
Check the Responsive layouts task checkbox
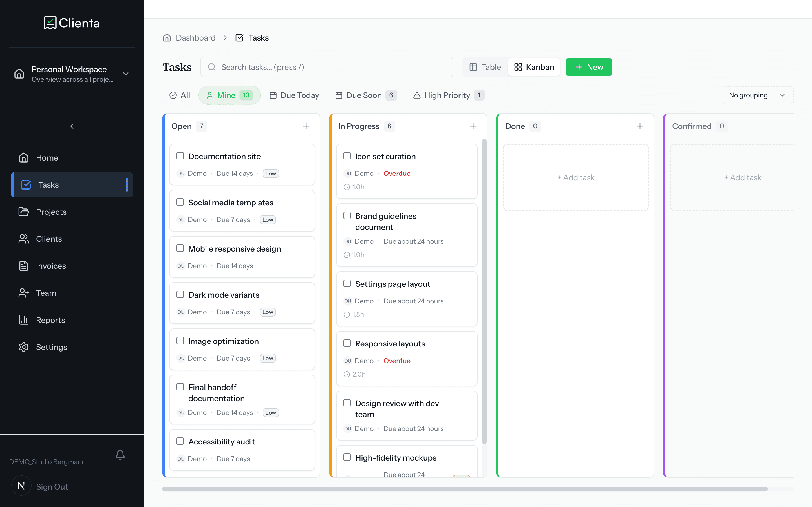point(347,343)
